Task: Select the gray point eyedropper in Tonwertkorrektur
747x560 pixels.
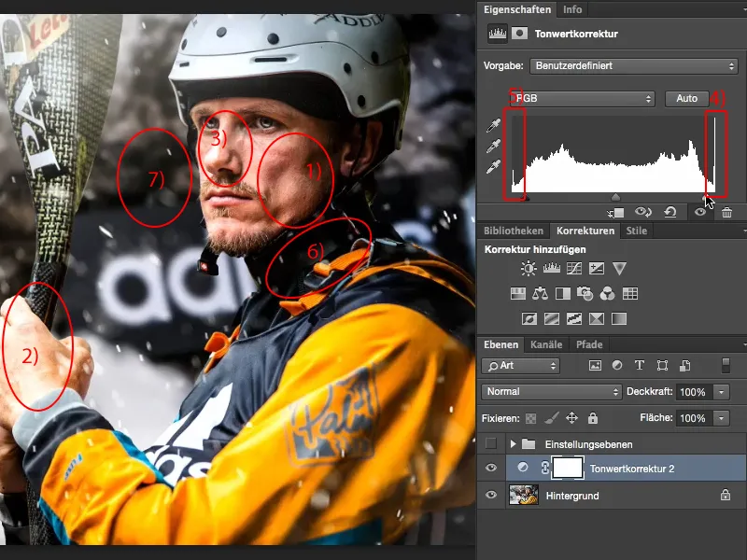Action: (494, 146)
